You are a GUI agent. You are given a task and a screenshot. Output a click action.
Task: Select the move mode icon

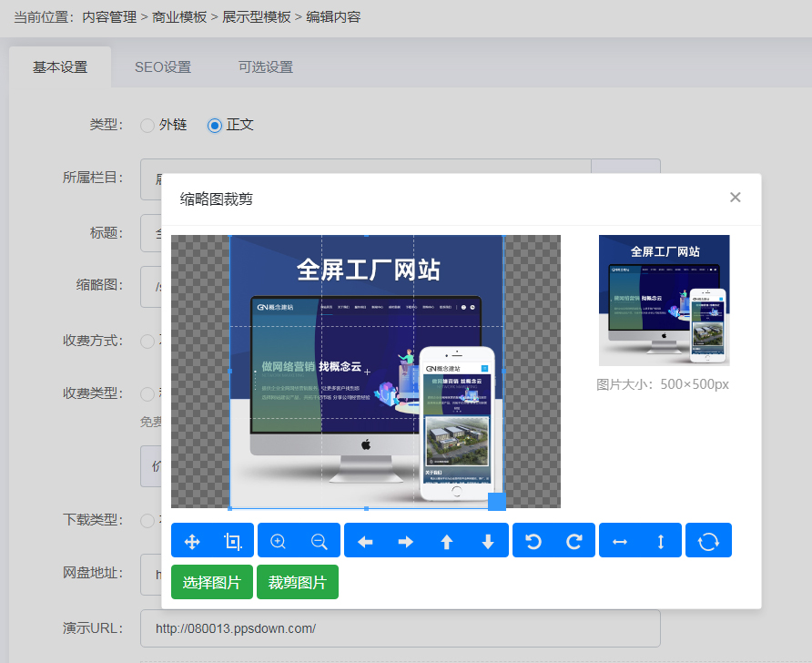192,541
